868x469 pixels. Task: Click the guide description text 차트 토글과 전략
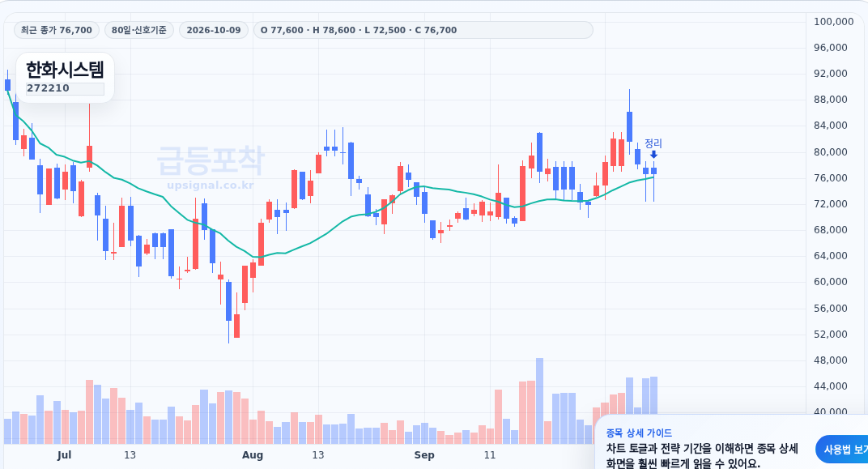[702, 456]
